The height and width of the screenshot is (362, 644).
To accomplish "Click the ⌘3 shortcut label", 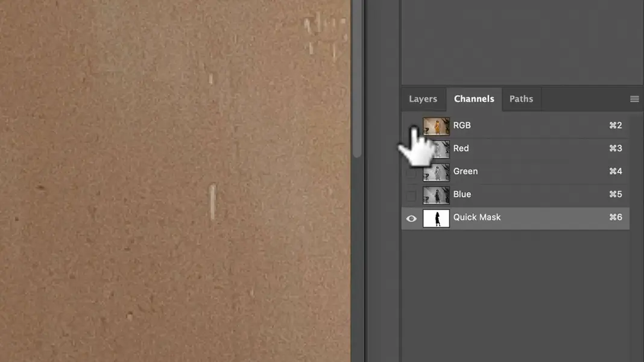I will 616,148.
